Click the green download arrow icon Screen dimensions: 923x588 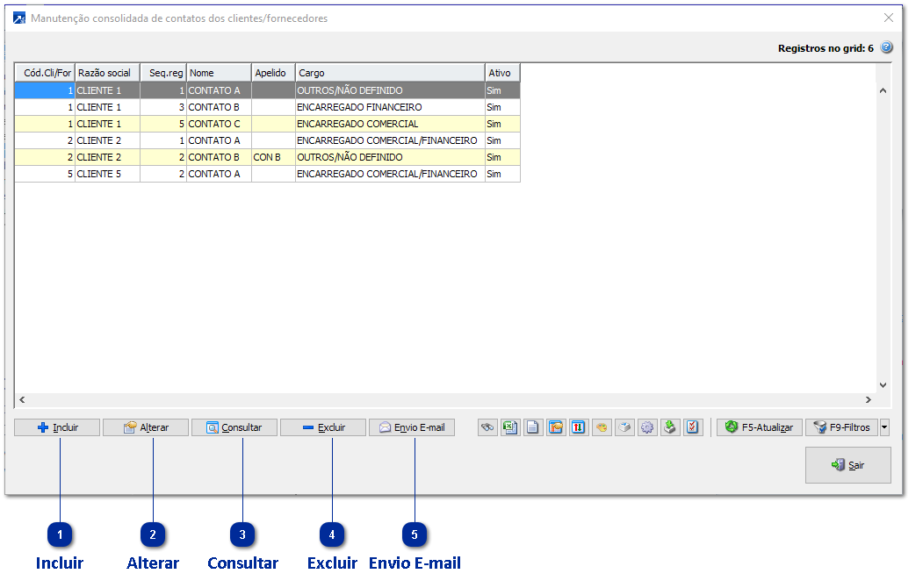tap(670, 427)
